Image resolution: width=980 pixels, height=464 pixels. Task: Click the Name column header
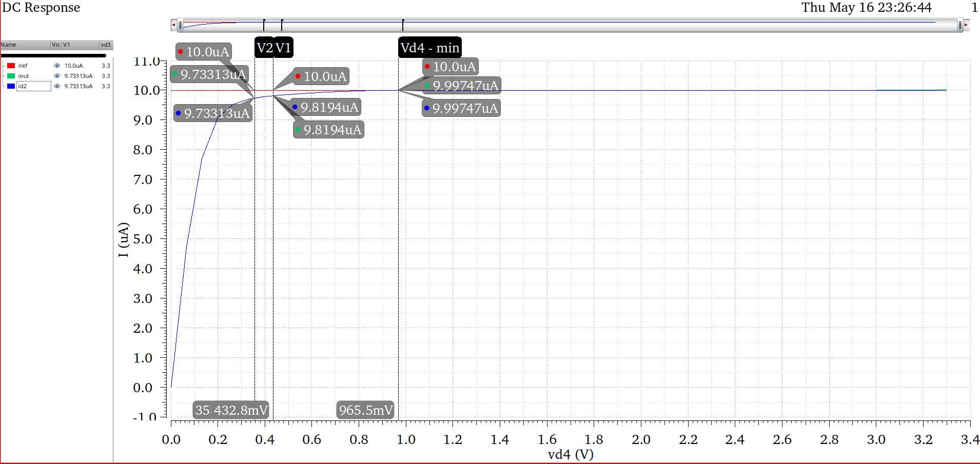(25, 45)
